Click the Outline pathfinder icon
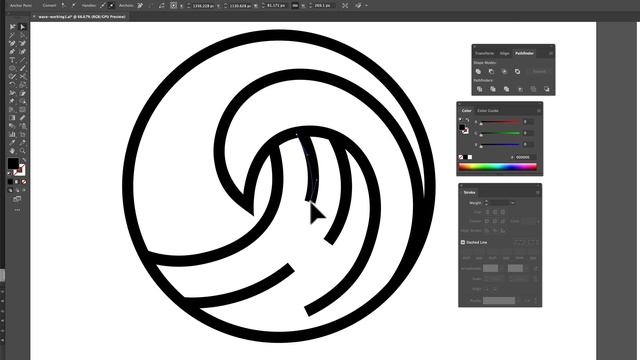This screenshot has width=640, height=360. point(533,89)
